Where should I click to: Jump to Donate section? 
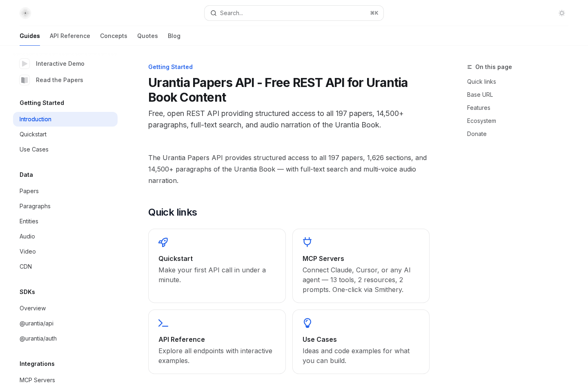coord(477,134)
